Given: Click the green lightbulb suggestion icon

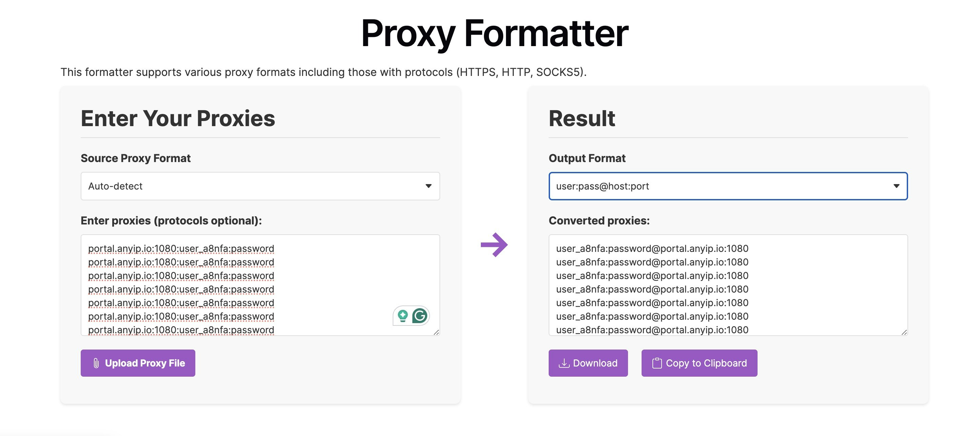Looking at the screenshot, I should click(x=403, y=316).
